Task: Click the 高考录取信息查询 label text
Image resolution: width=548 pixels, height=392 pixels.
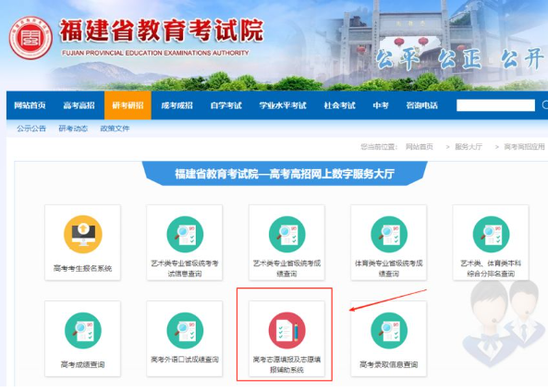Action: (x=389, y=364)
